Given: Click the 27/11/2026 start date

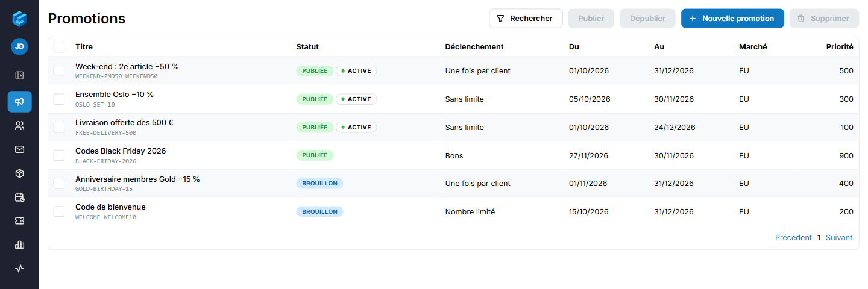Looking at the screenshot, I should pos(589,155).
